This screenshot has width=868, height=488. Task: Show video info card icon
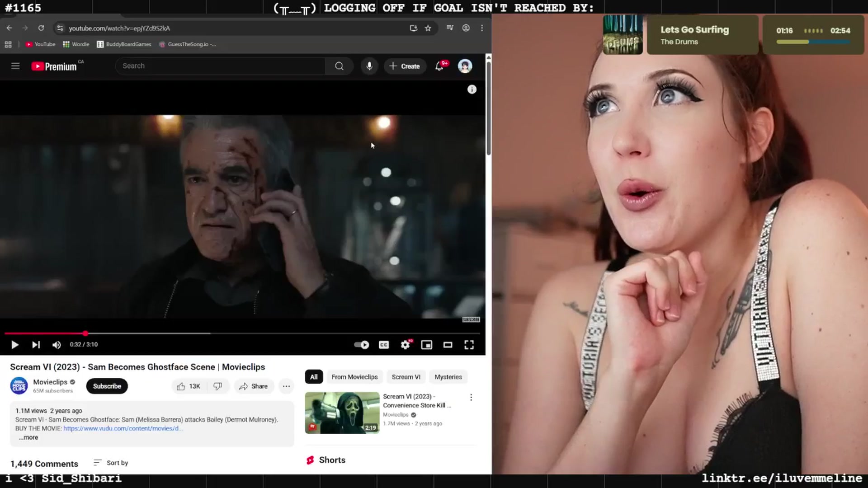click(472, 89)
